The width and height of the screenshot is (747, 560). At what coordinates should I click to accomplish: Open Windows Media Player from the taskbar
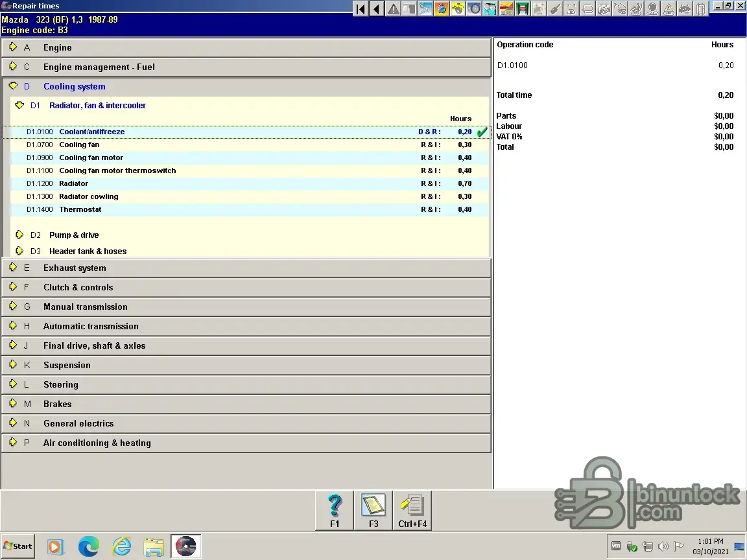pos(54,546)
